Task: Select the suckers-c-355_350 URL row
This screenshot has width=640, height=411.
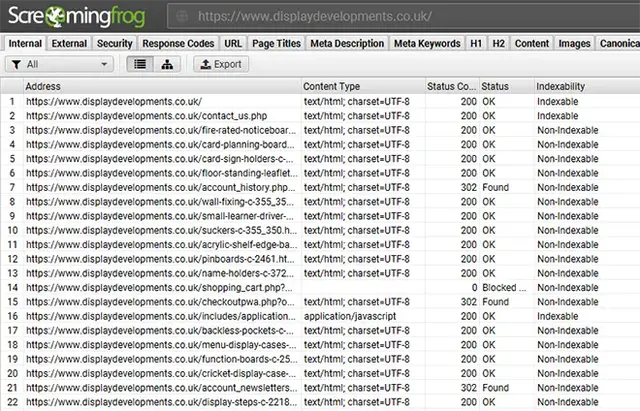Action: coord(162,230)
